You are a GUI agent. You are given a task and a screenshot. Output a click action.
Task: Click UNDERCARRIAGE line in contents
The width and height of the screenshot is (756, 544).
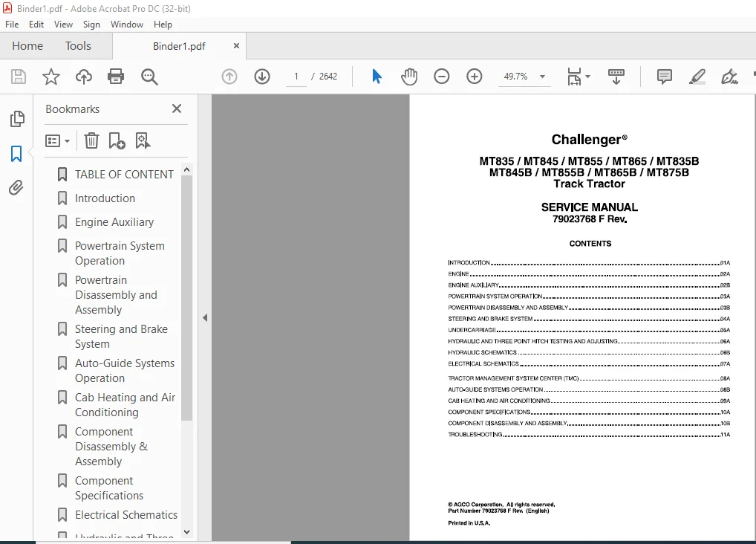(589, 330)
